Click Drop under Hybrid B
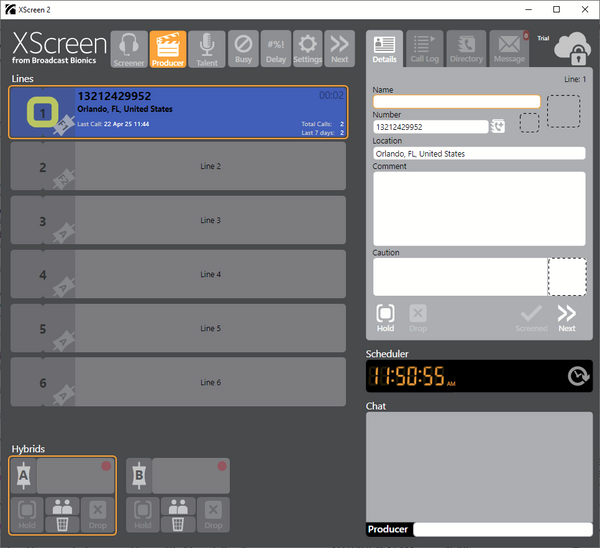Image resolution: width=600 pixels, height=548 pixels. tap(213, 515)
